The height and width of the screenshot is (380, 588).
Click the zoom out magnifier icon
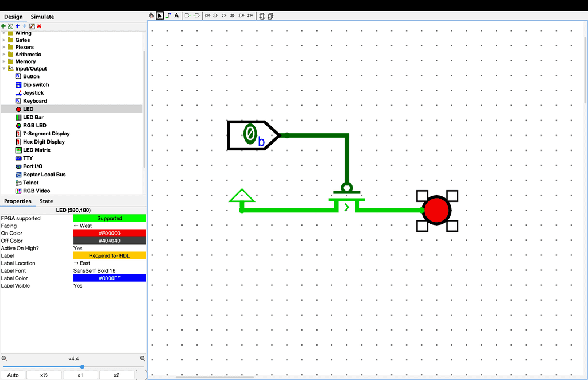point(4,358)
